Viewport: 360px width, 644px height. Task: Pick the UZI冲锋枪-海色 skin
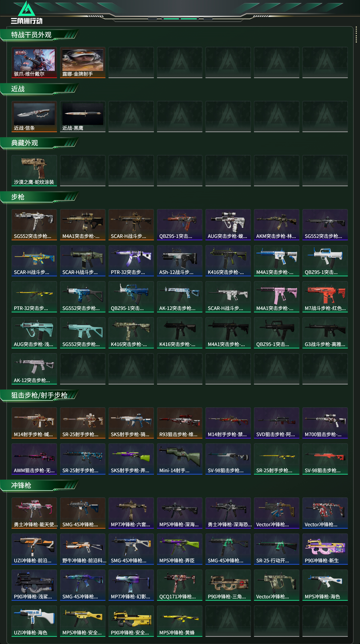click(x=34, y=621)
